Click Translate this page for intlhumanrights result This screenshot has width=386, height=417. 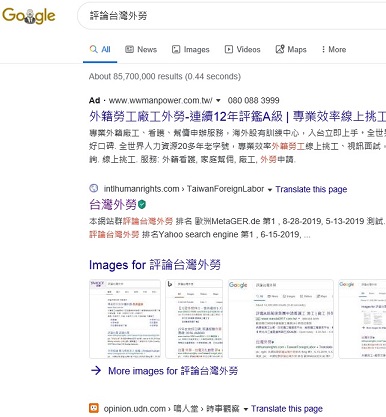click(x=311, y=189)
